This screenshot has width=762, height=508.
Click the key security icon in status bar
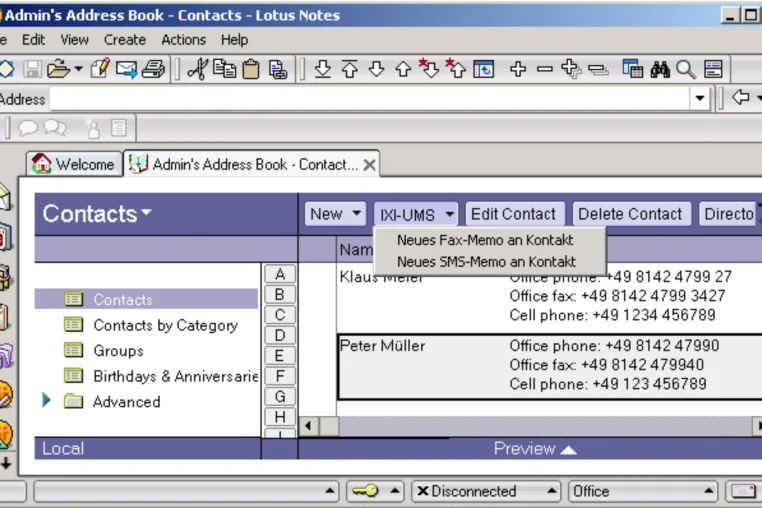coord(365,491)
